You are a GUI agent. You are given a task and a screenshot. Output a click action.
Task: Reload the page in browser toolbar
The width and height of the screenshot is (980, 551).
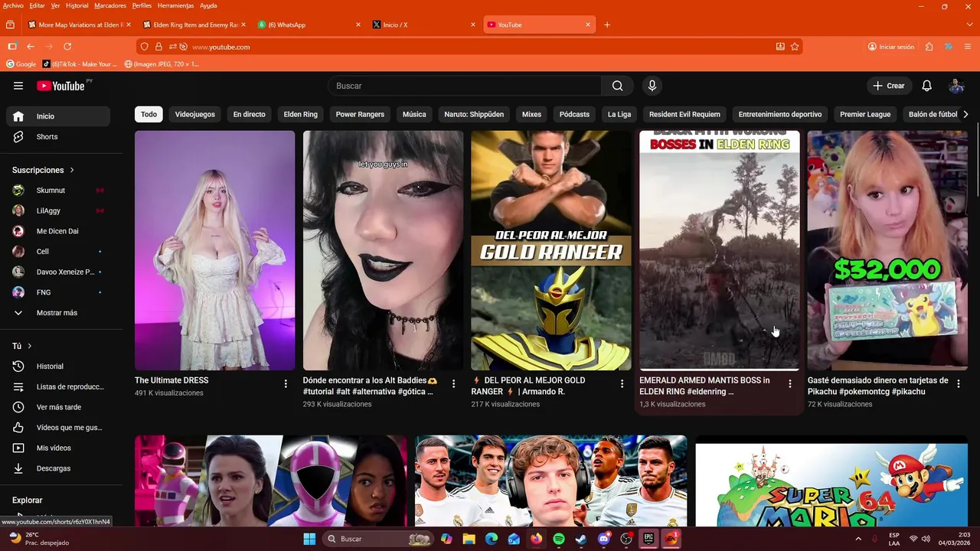(x=67, y=47)
